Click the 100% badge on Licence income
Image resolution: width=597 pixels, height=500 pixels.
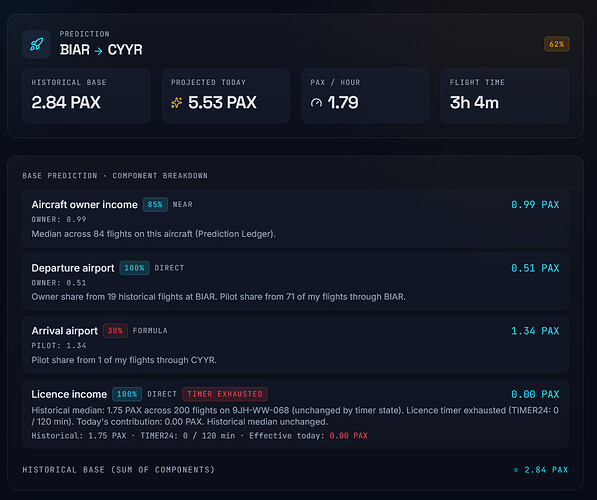[127, 394]
